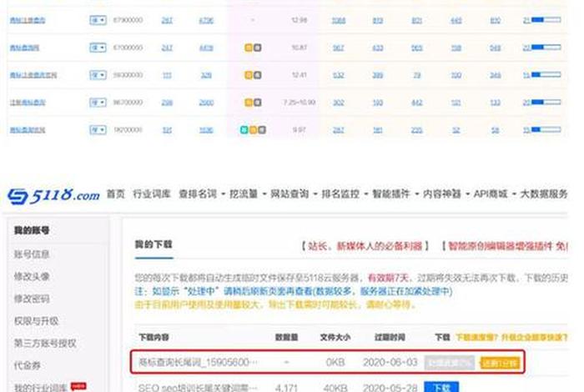Open the small dropdown in 7.25~10.99 row
This screenshot has width=584, height=392.
click(x=98, y=103)
